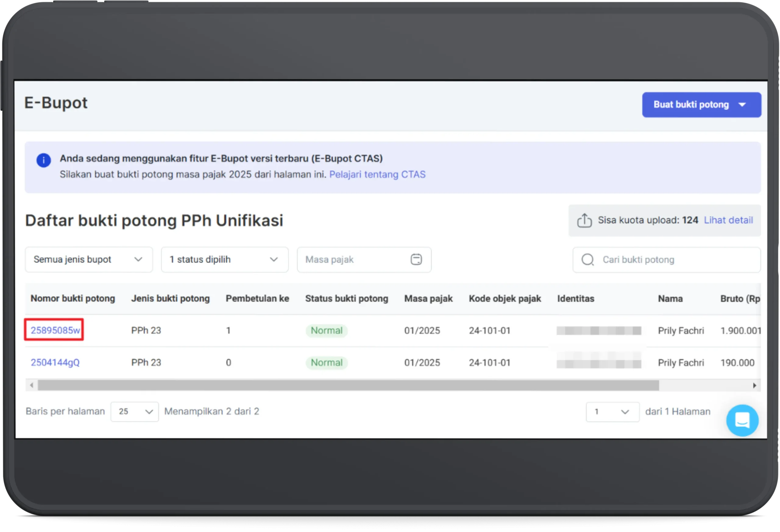This screenshot has height=532, width=780.
Task: Click the calendar icon in Masa pajak
Action: click(416, 259)
